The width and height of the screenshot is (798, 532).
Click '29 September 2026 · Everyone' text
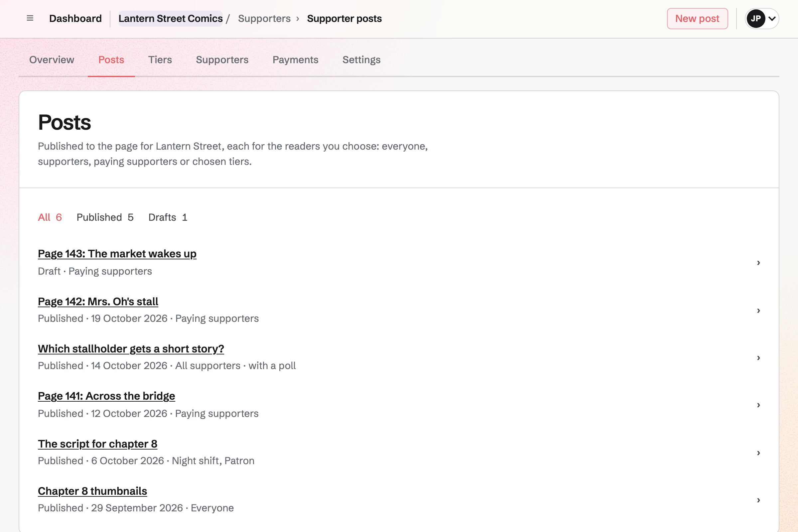pyautogui.click(x=163, y=508)
